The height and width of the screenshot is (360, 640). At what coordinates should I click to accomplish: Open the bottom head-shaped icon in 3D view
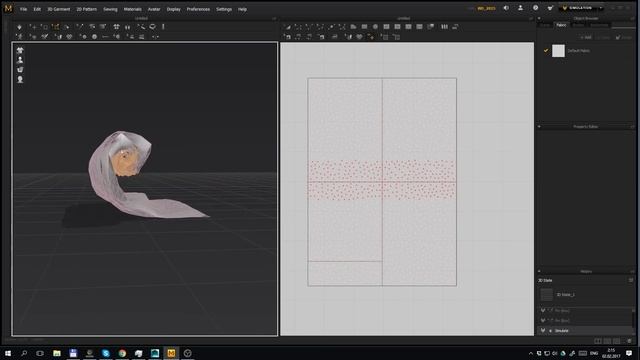click(x=20, y=79)
